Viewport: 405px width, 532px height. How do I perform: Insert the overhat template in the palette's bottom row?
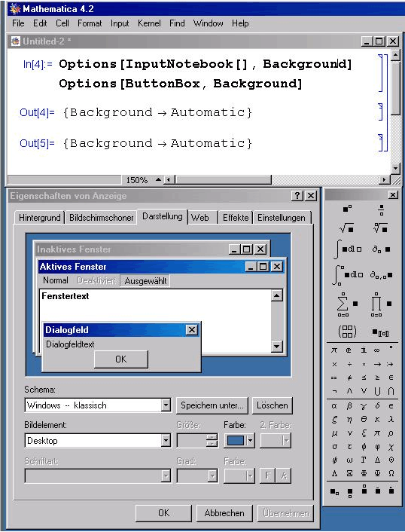(391, 491)
